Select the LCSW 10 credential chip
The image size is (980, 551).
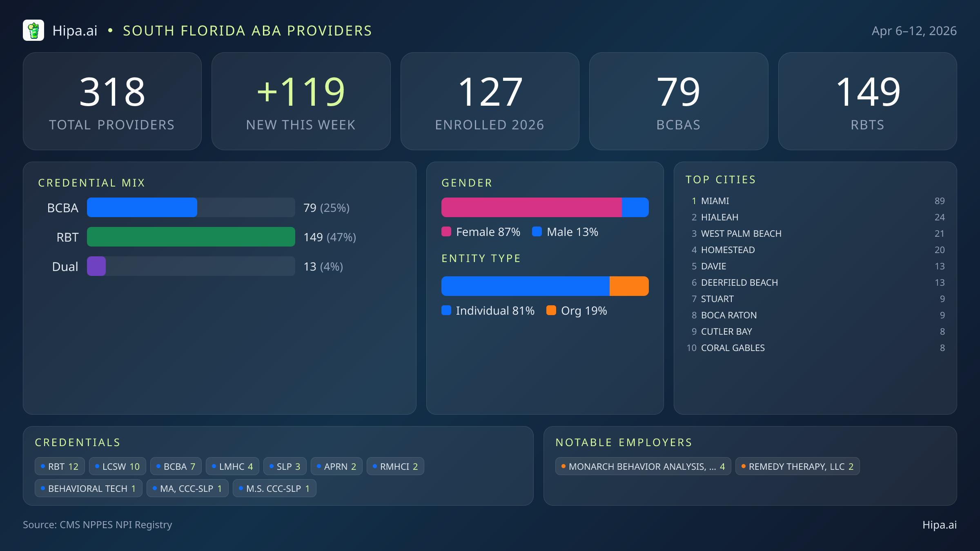click(118, 467)
